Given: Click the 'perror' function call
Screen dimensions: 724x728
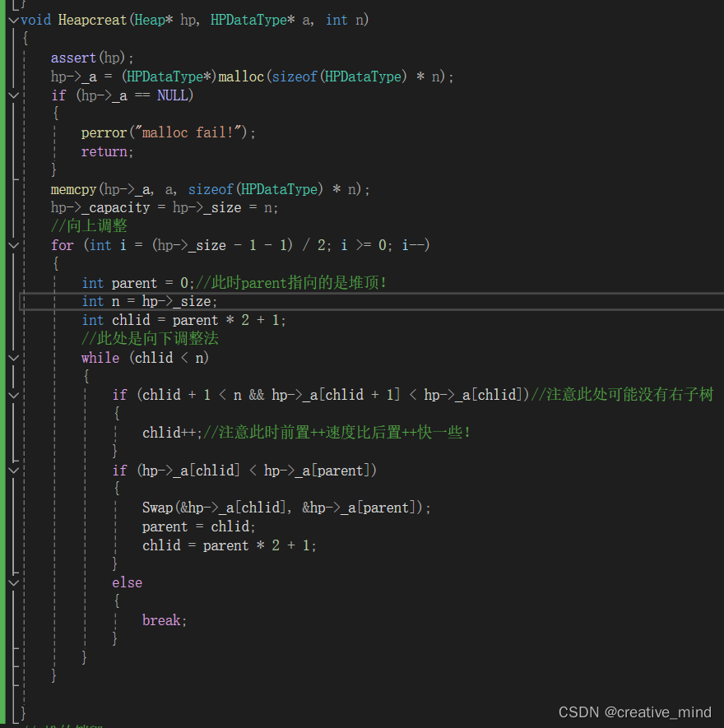Looking at the screenshot, I should pos(104,132).
